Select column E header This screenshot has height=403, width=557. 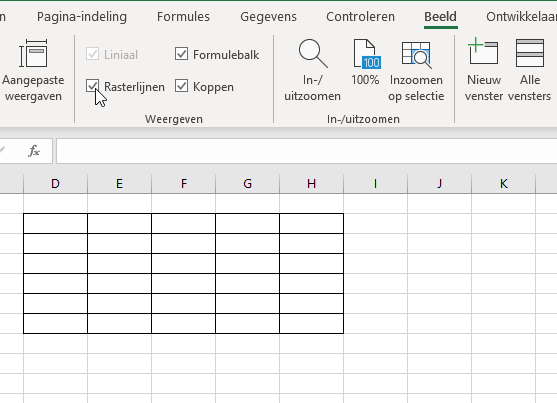click(119, 184)
